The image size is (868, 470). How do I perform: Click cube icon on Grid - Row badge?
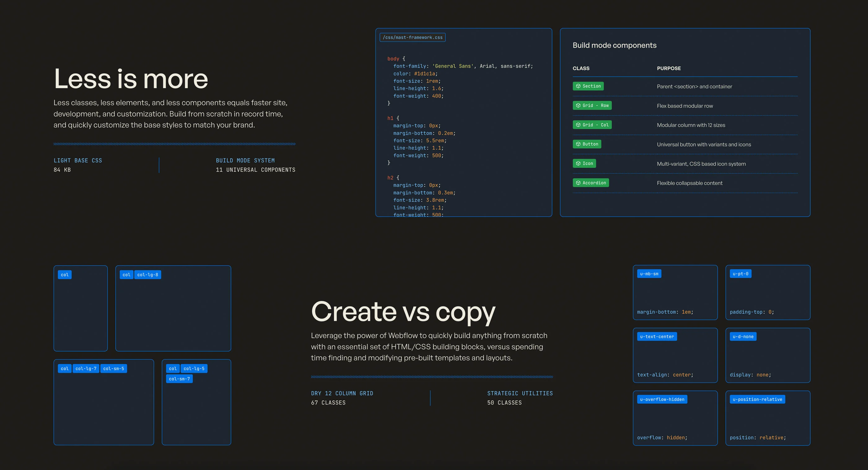[578, 105]
